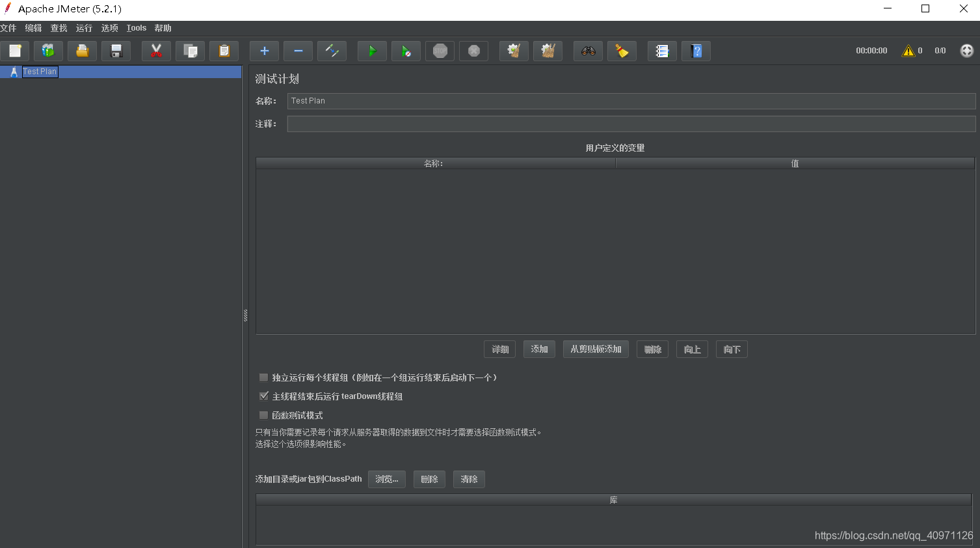Collapse all nodes with the minus icon
This screenshot has width=980, height=548.
tap(298, 51)
